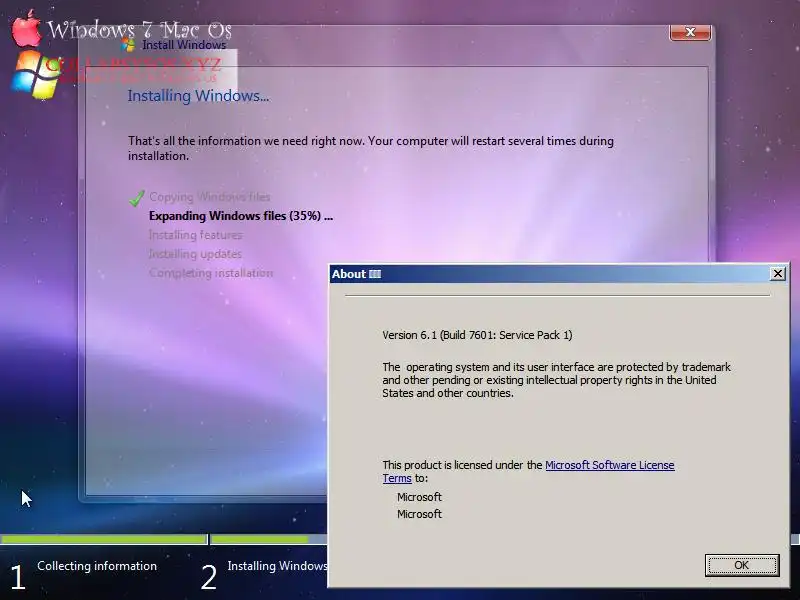
Task: Click the second Microsoft licensee name
Action: pos(419,514)
